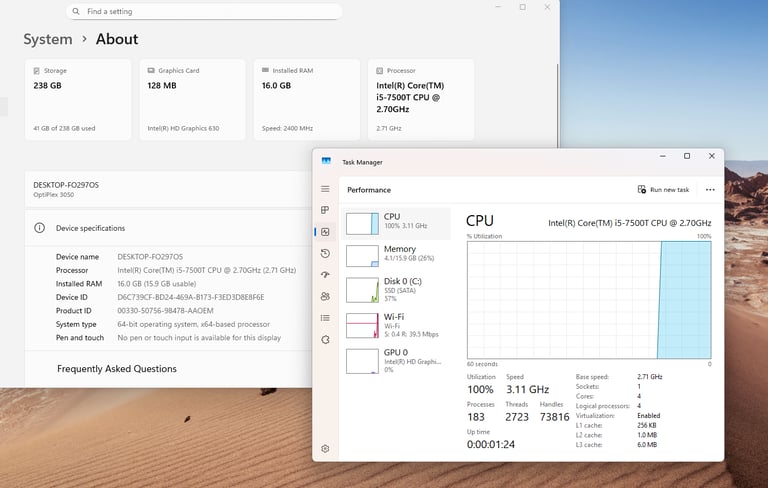This screenshot has width=768, height=488.
Task: Click the Virtualization: Enabled entry
Action: point(618,415)
